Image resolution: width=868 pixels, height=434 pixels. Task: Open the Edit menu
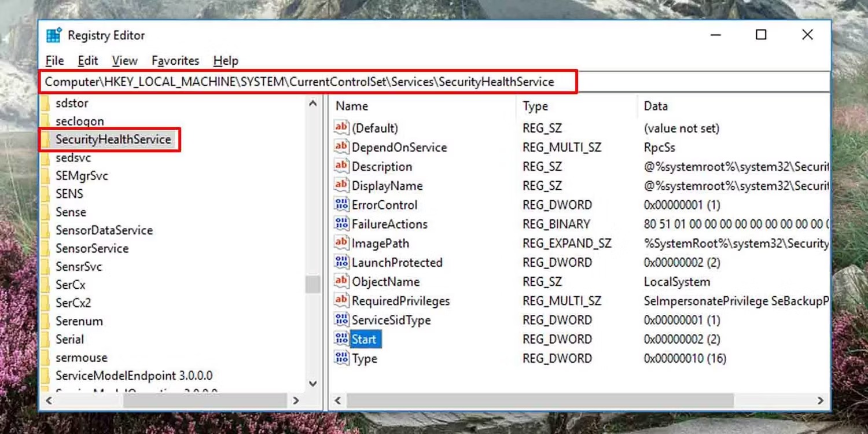pyautogui.click(x=88, y=61)
